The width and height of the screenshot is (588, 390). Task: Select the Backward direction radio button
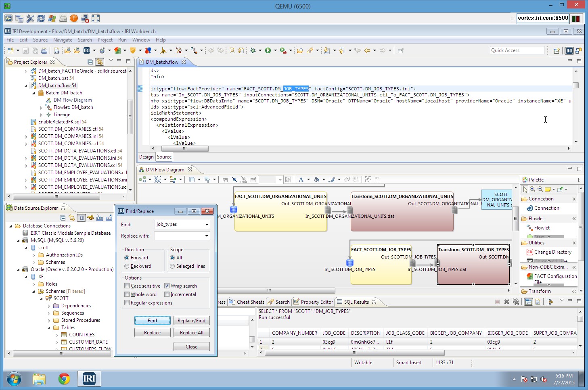[x=127, y=266]
